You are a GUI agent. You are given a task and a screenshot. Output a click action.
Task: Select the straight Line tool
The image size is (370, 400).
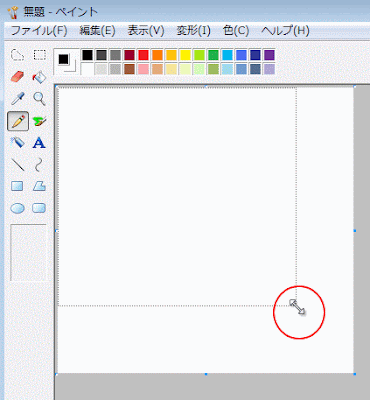click(x=17, y=165)
